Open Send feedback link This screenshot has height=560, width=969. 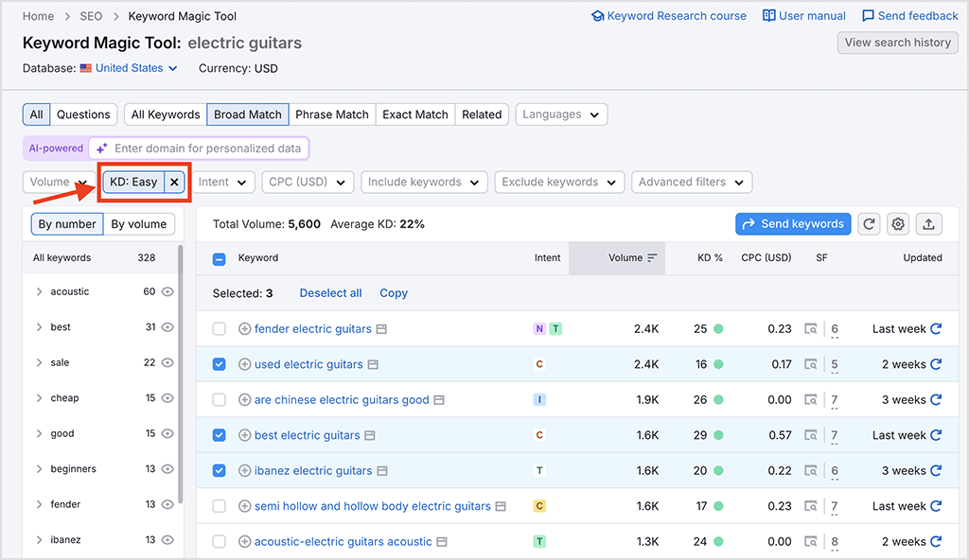pyautogui.click(x=909, y=16)
